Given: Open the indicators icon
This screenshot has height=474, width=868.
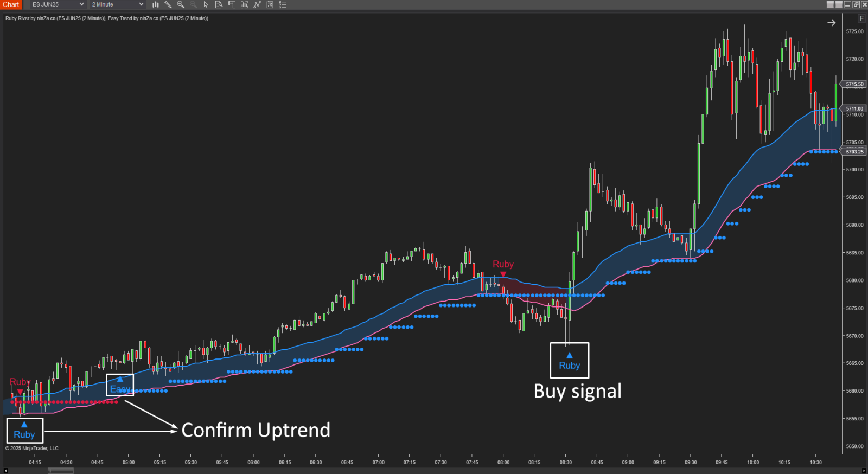Looking at the screenshot, I should pos(257,4).
